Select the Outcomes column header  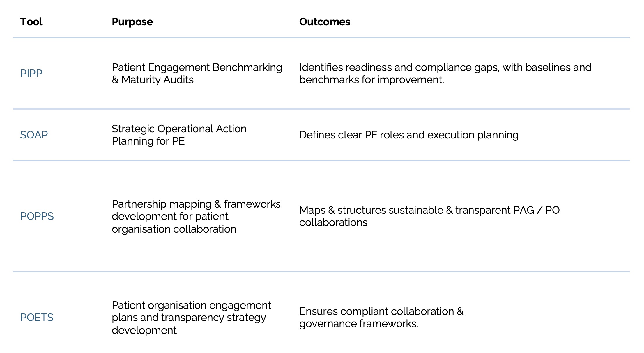click(x=325, y=22)
